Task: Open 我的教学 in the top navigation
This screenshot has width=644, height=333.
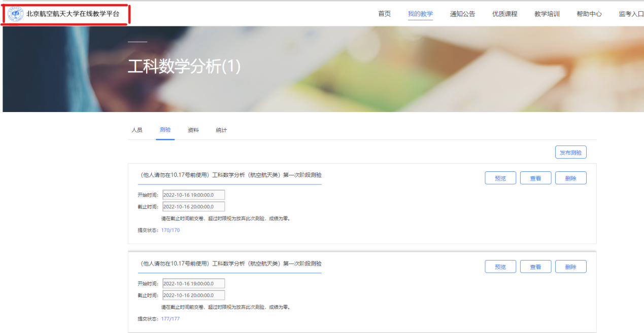Action: coord(420,14)
